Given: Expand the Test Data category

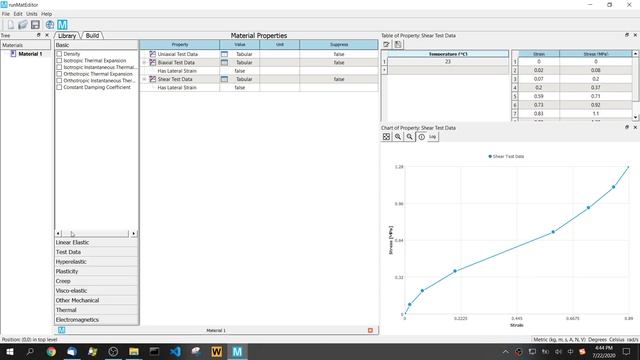Looking at the screenshot, I should tap(96, 252).
